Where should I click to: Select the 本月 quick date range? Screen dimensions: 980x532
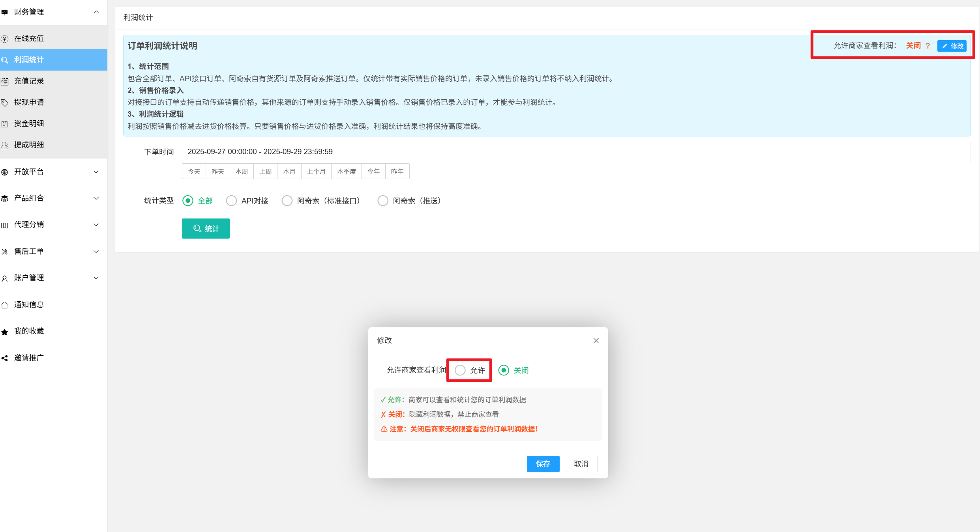click(289, 171)
